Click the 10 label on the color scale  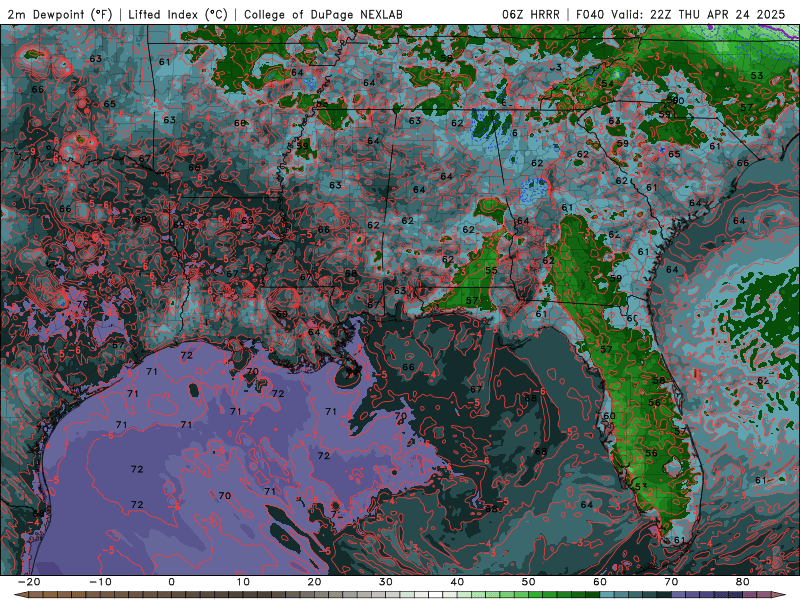[243, 582]
